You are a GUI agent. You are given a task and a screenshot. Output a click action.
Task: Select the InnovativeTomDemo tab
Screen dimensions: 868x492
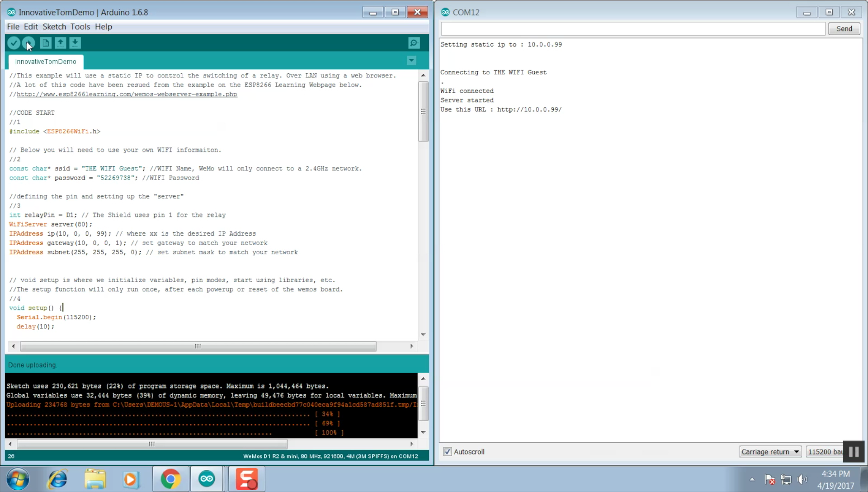45,61
